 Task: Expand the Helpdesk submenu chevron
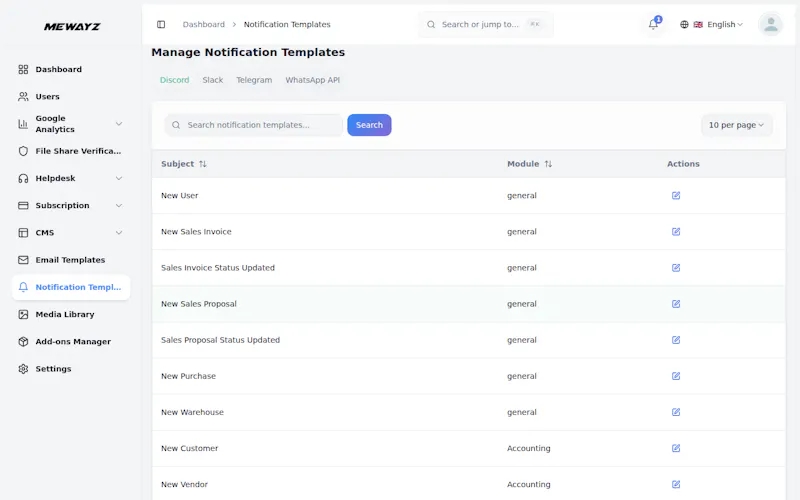point(119,178)
